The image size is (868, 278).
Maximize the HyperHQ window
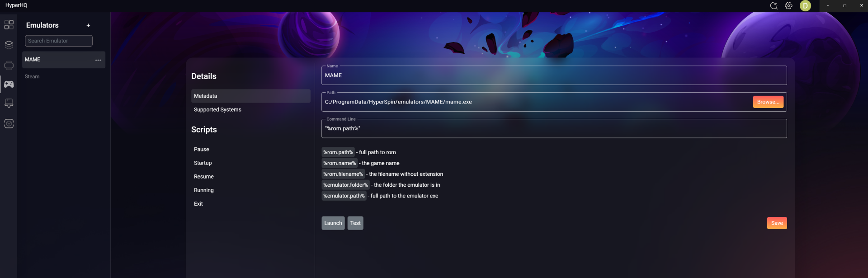click(x=844, y=5)
